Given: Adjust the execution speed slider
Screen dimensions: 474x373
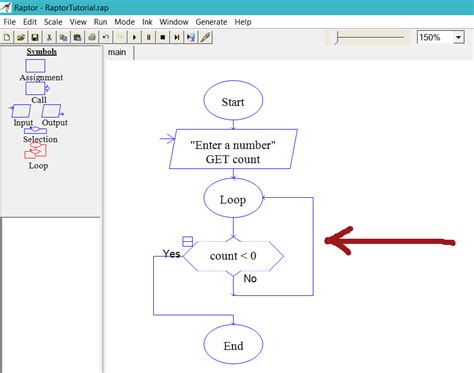Looking at the screenshot, I should click(x=337, y=38).
